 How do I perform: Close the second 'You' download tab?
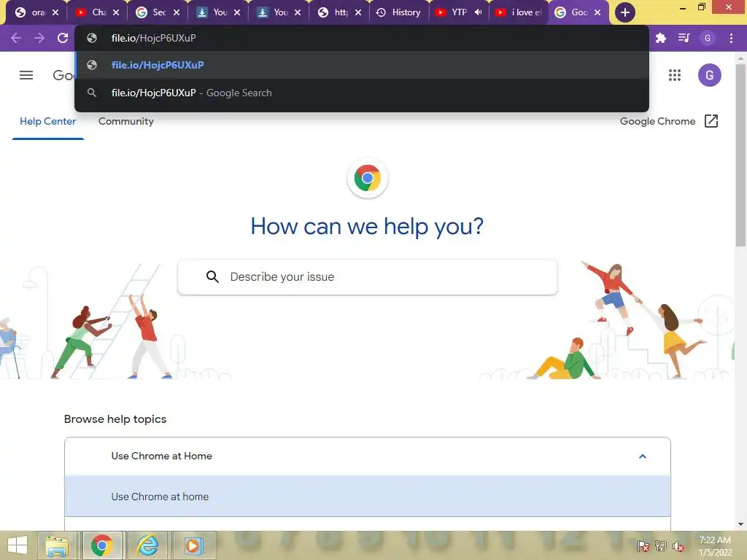pos(298,12)
